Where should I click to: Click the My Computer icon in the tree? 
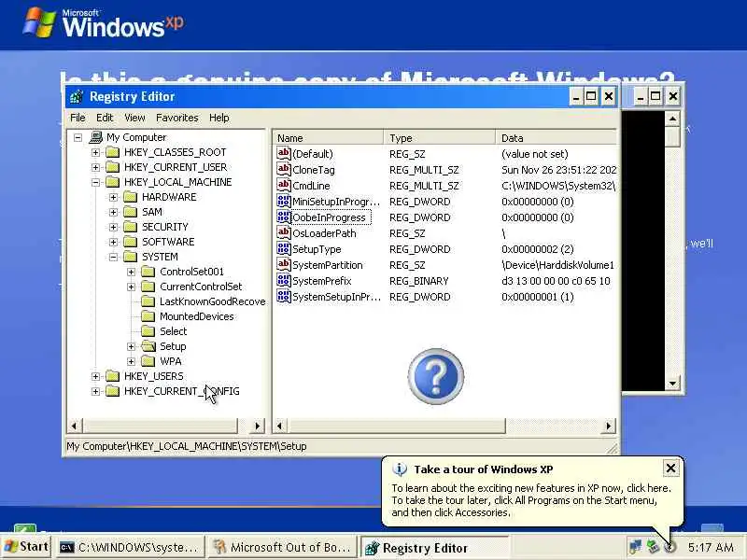click(96, 137)
